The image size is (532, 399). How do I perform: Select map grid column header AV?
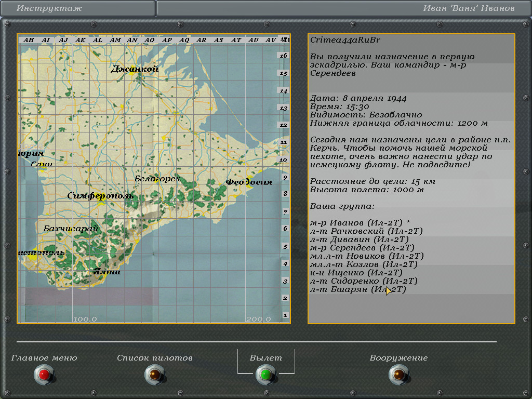[270, 40]
